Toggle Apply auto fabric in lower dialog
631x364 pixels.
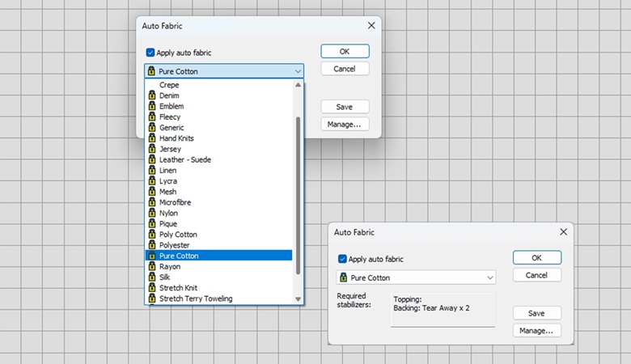[x=342, y=259]
